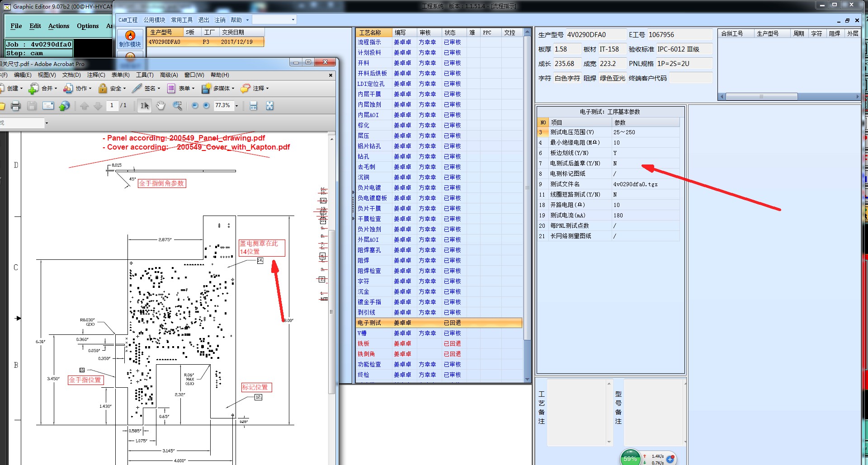Viewport: 868px width, 465px height.
Task: Go to previous page with up arrow
Action: pyautogui.click(x=84, y=106)
